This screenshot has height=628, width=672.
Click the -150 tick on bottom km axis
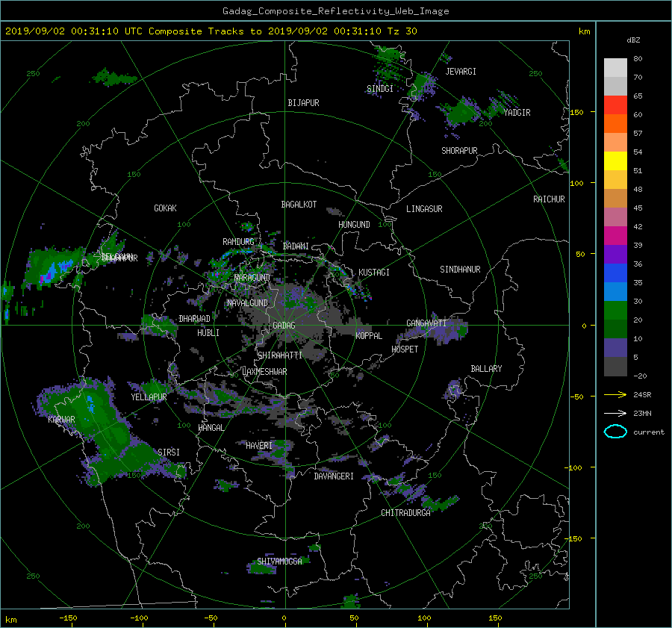coord(68,618)
